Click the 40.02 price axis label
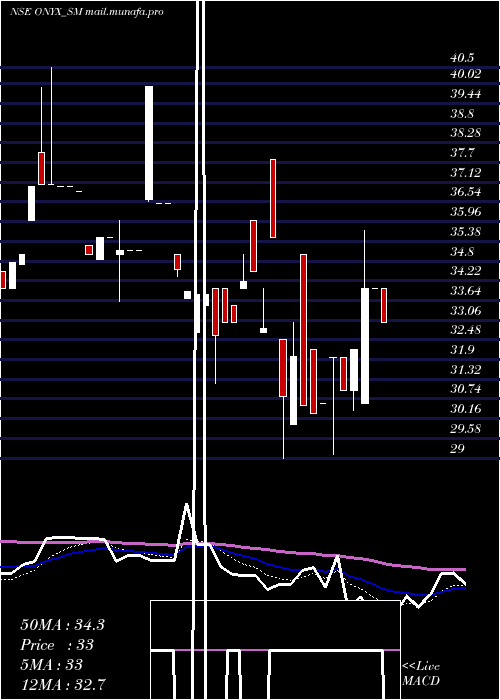This screenshot has width=500, height=700. coord(466,74)
